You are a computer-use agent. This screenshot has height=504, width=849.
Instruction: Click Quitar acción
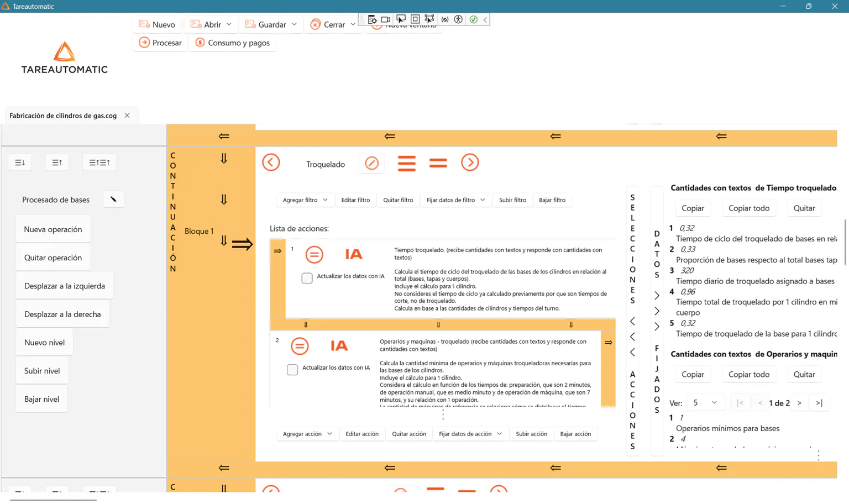[x=409, y=434]
